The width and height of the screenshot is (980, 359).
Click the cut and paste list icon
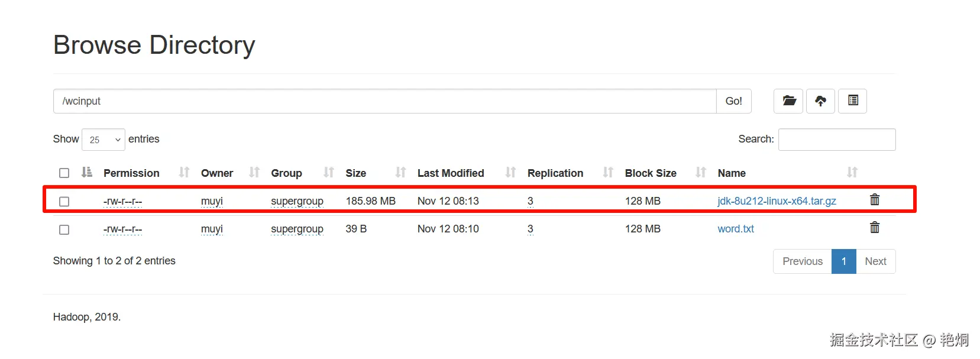coord(852,101)
